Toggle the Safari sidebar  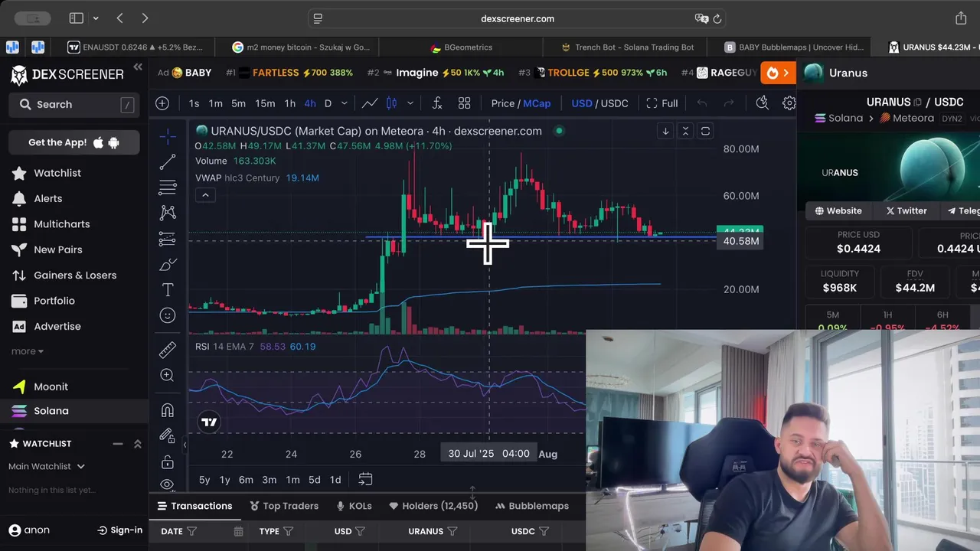[x=77, y=18]
